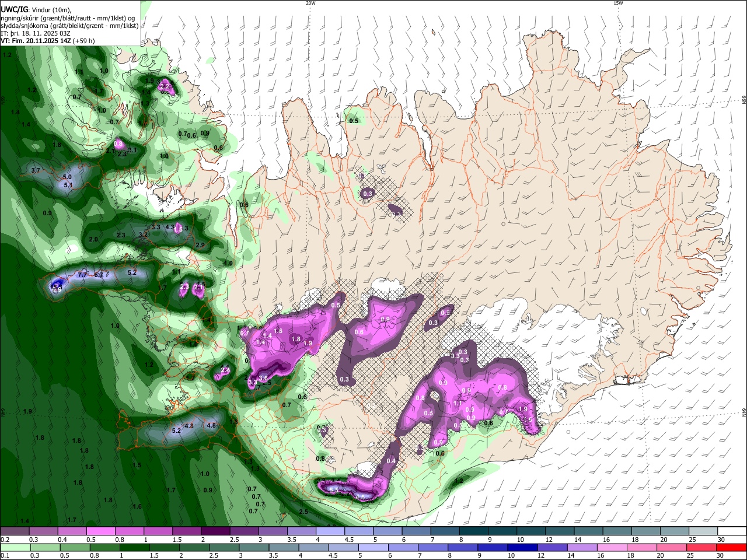The width and height of the screenshot is (747, 560).
Task: Click upper legend swatch between 2.5 and 3
Action: (x=243, y=531)
